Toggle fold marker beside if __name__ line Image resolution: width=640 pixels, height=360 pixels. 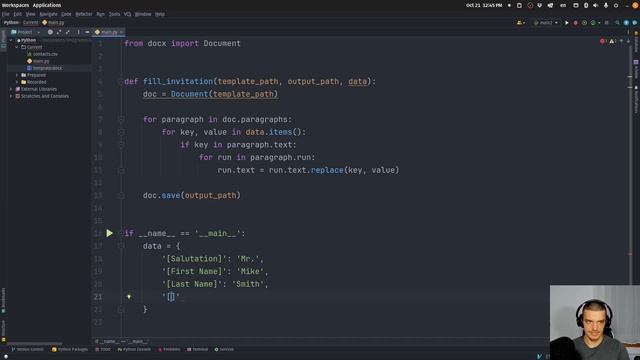click(x=121, y=233)
